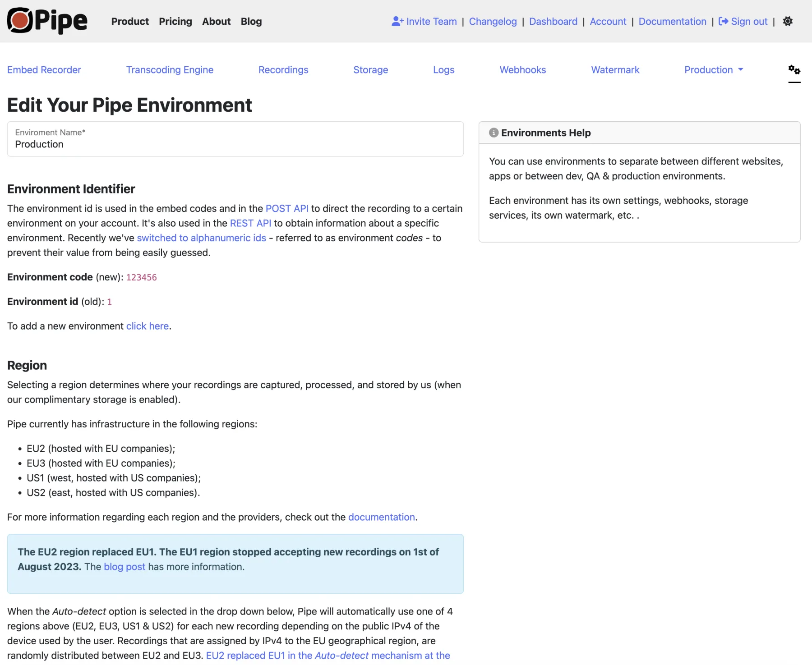
Task: Click the 'EU3 (hosted with EU companies)' item
Action: (x=101, y=463)
